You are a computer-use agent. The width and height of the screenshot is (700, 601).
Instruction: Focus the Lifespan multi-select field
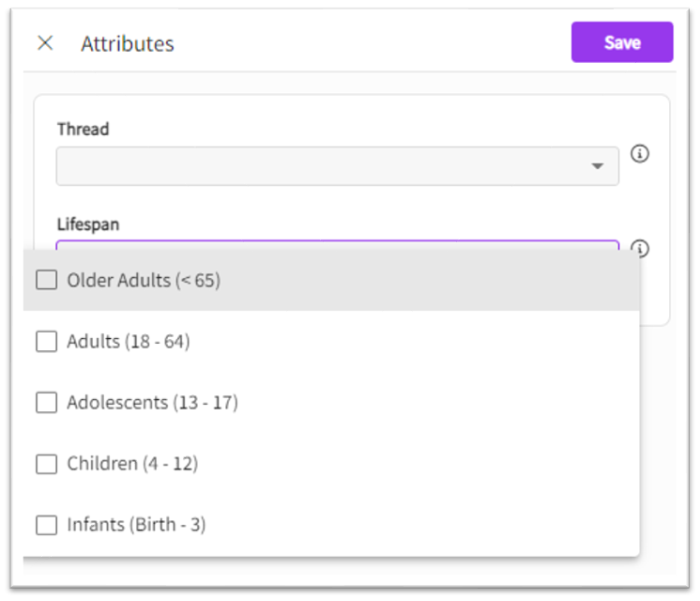pos(337,245)
